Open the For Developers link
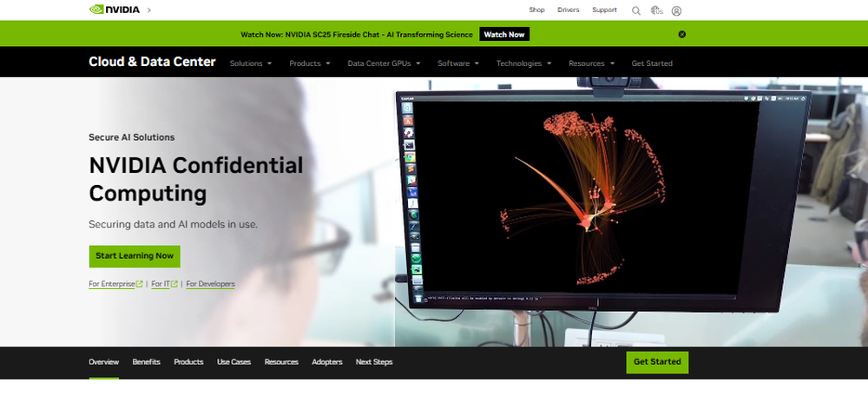868x396 pixels. point(210,284)
